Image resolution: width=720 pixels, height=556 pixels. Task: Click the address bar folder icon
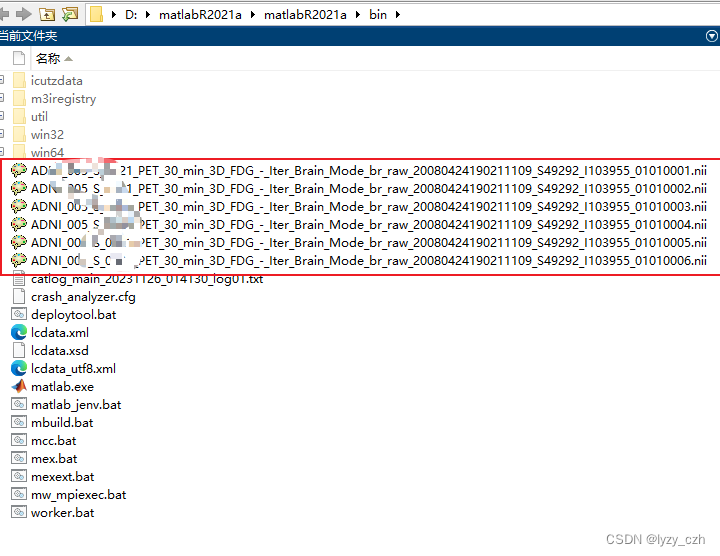pyautogui.click(x=96, y=15)
